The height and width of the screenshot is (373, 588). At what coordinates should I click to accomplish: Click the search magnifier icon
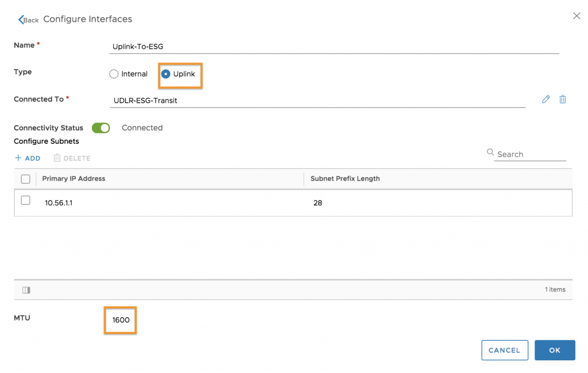pos(490,152)
